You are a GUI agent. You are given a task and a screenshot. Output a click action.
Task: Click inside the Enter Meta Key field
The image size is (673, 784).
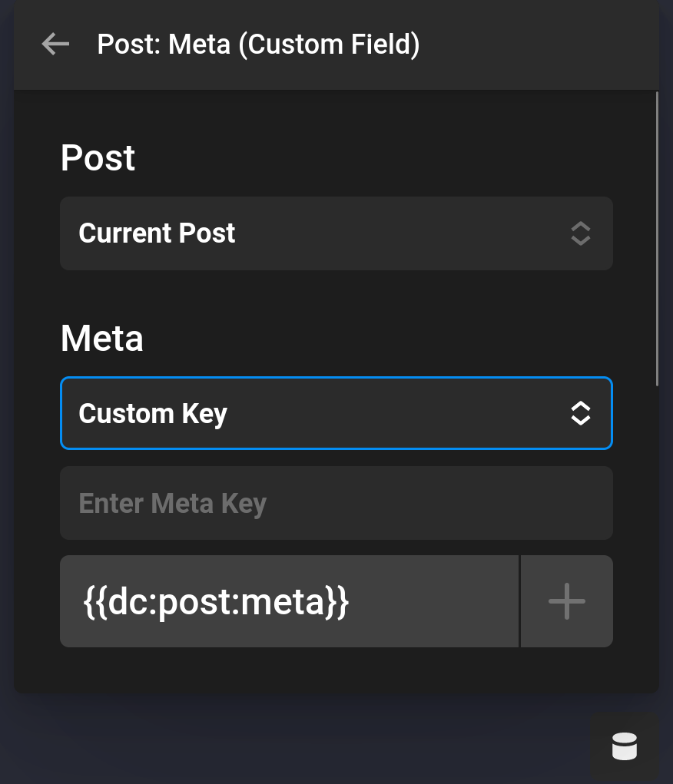(x=336, y=503)
